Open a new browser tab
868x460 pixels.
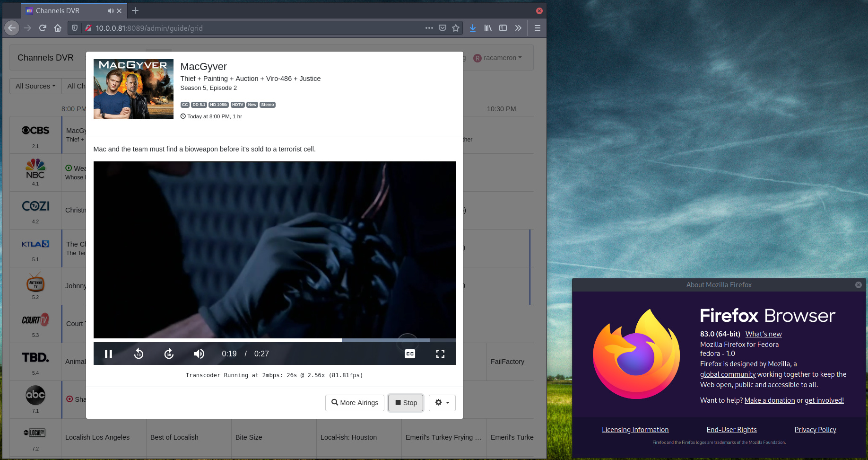click(135, 10)
